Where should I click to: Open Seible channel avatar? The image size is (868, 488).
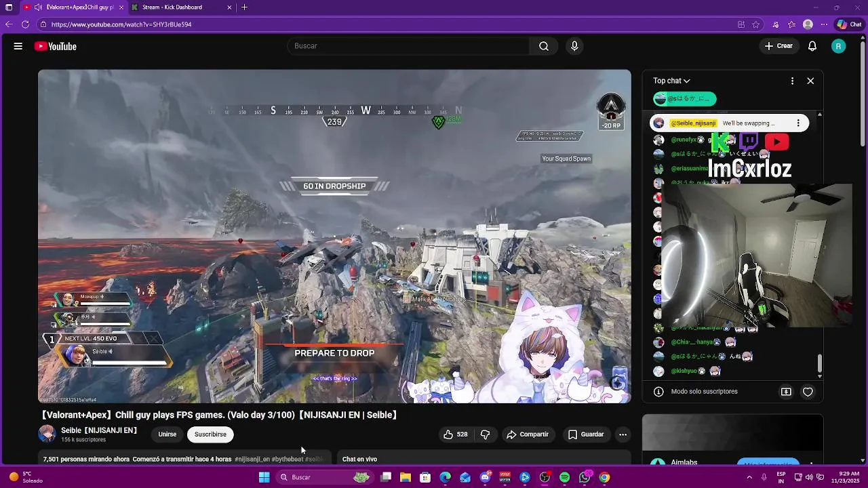point(47,434)
